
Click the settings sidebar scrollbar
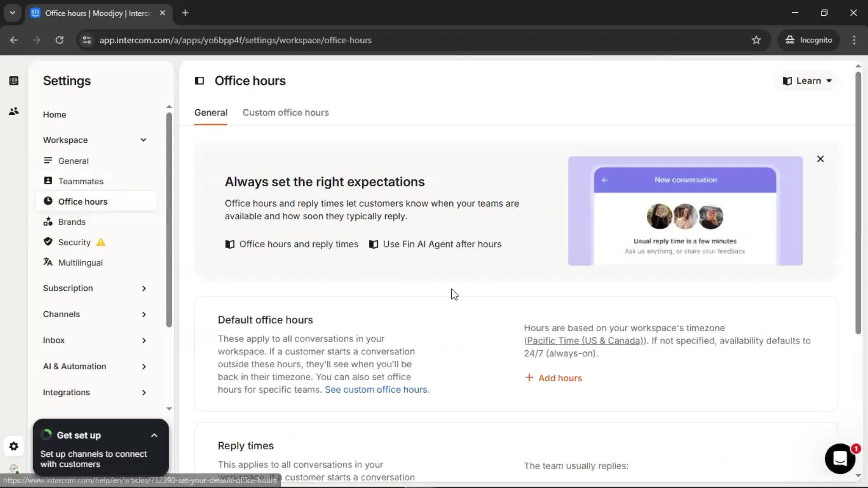(169, 220)
